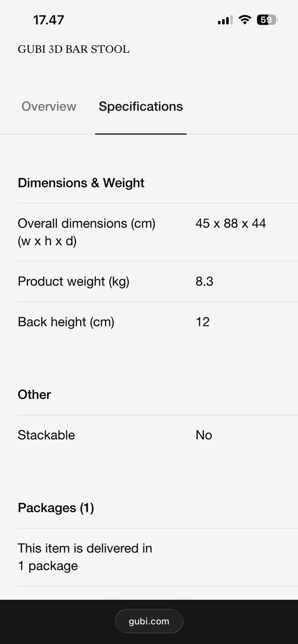The height and width of the screenshot is (644, 298).
Task: Click the Dimensions & Weight heading
Action: (81, 183)
